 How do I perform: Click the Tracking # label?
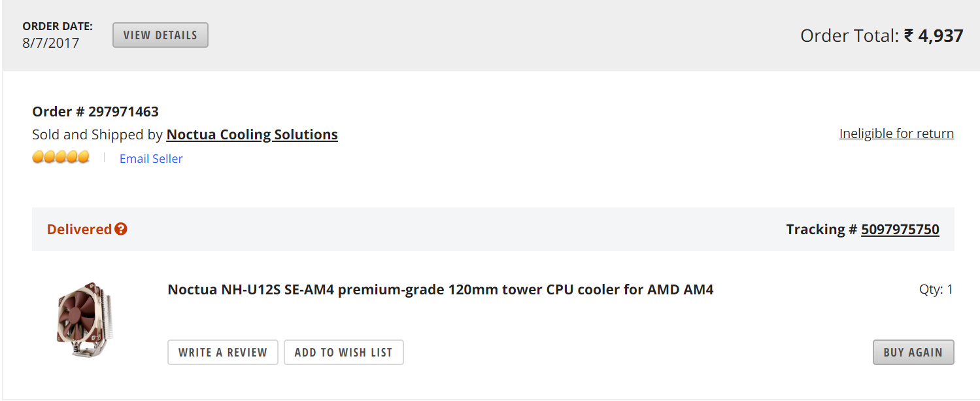pos(822,229)
